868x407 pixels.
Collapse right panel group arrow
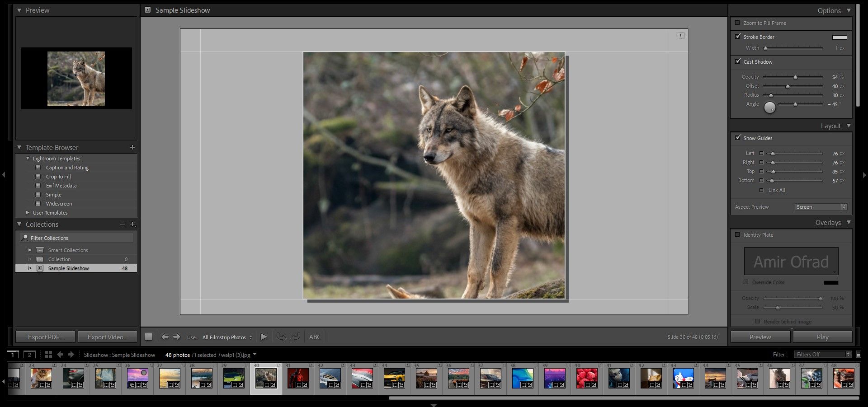click(864, 174)
